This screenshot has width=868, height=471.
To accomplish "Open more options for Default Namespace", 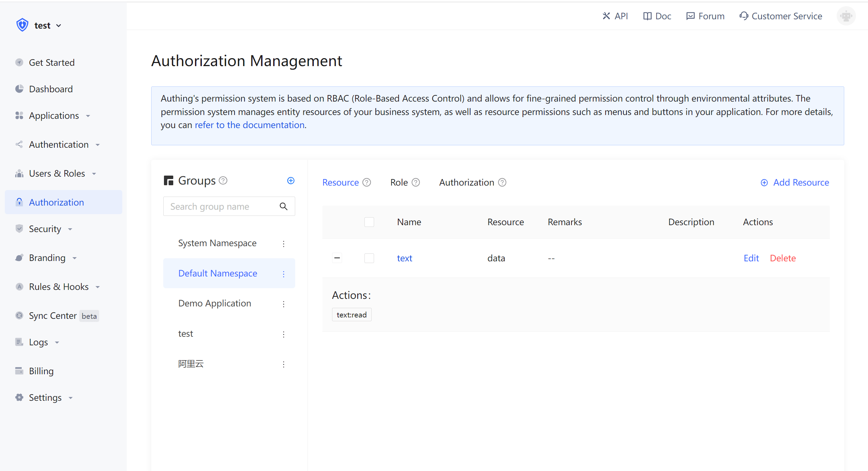I will 283,274.
